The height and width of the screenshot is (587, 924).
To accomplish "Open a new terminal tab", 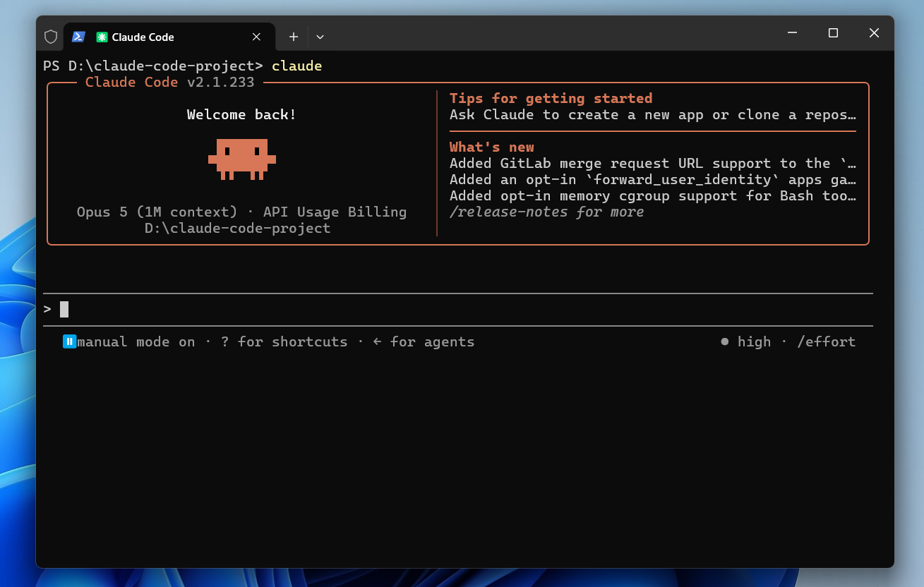I will click(294, 37).
